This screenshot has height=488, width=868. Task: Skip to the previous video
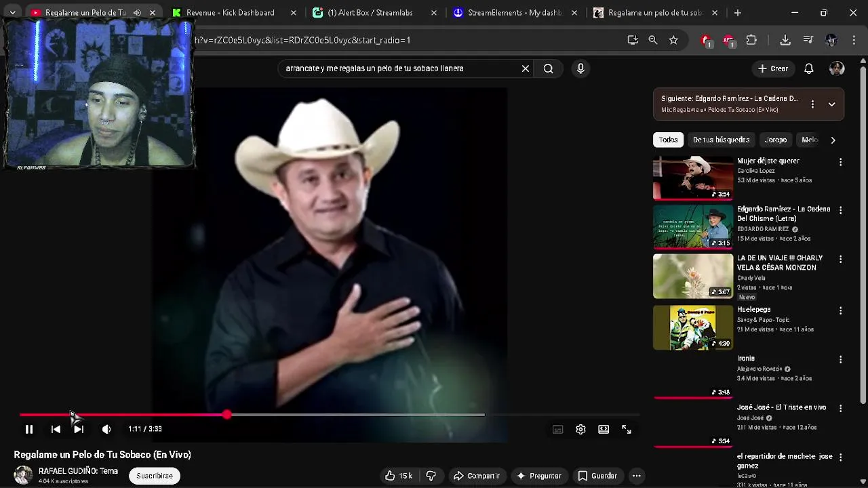[x=56, y=429]
